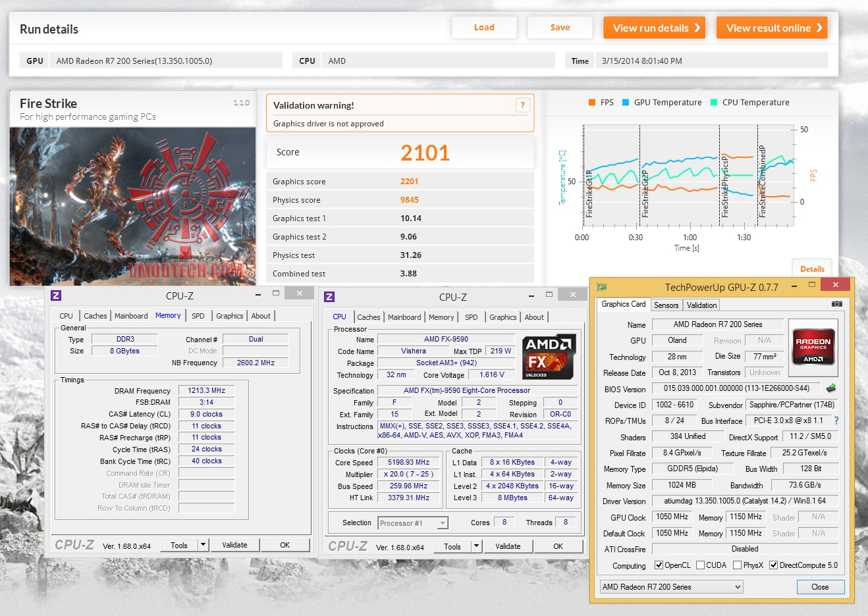The image size is (868, 616).
Task: Click the GPU-Z window title icon
Action: (601, 287)
